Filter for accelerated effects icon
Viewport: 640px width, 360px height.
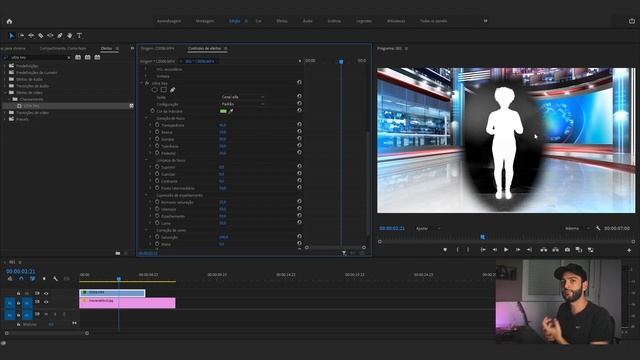point(78,58)
